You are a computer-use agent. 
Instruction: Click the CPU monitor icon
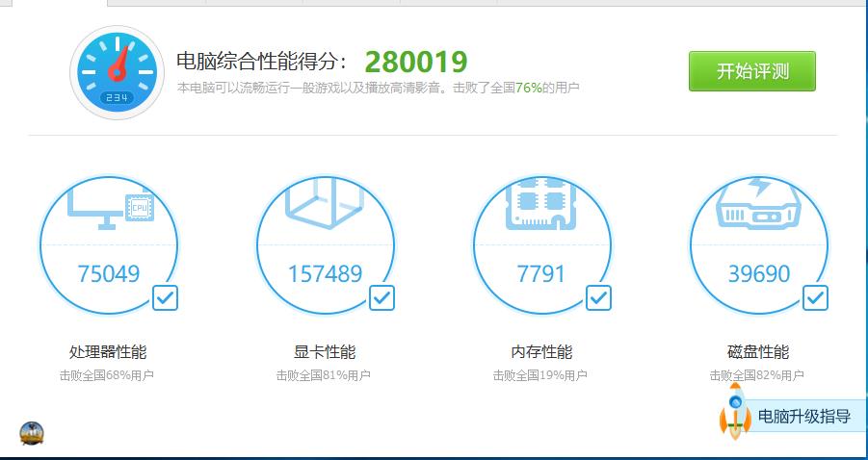point(110,205)
